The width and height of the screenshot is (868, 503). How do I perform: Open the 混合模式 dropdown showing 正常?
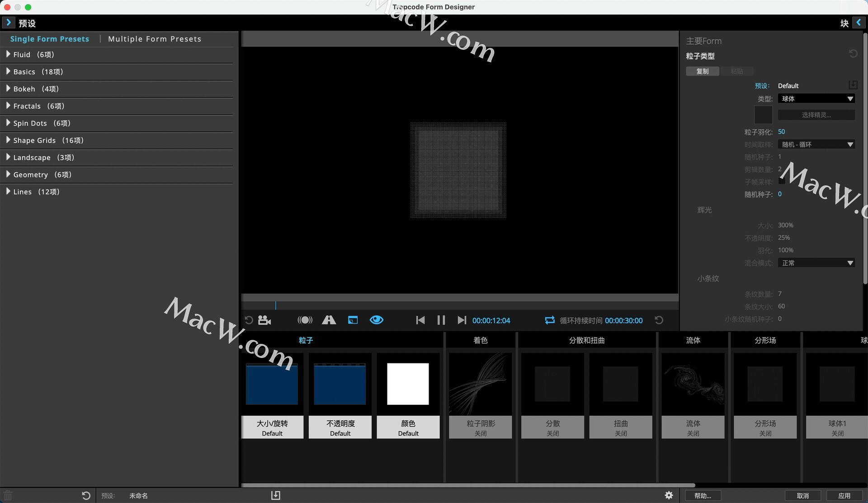tap(816, 263)
